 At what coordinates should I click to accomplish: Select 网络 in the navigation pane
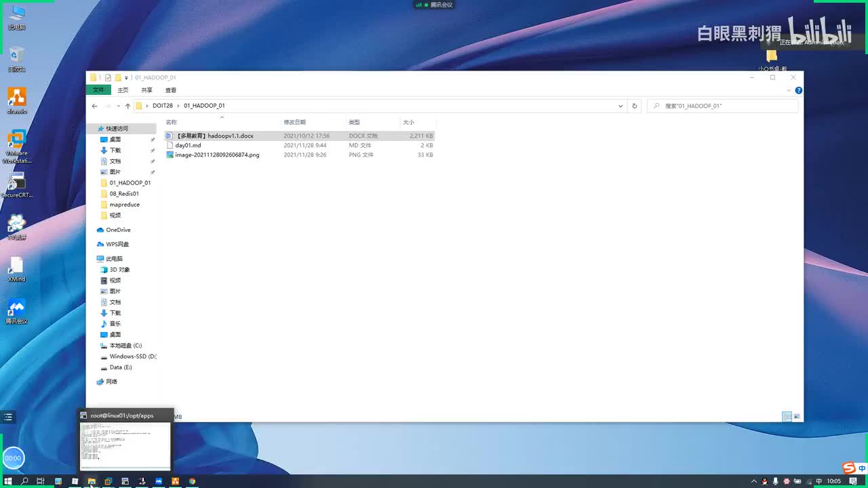[111, 381]
